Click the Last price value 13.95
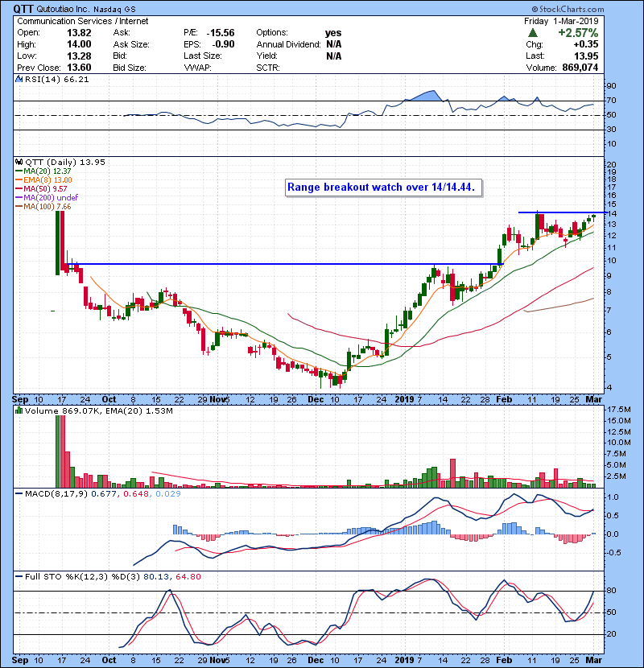The image size is (644, 668). 586,56
